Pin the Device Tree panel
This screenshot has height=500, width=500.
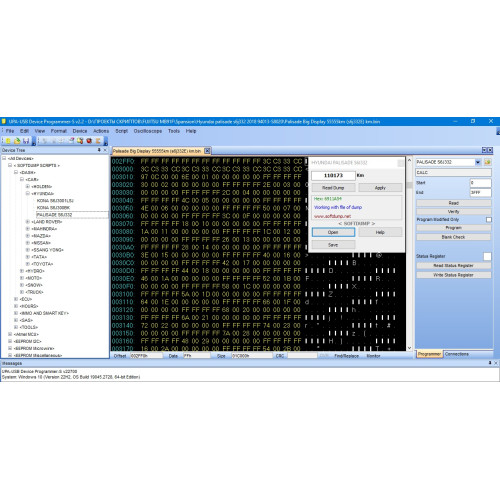pos(99,150)
